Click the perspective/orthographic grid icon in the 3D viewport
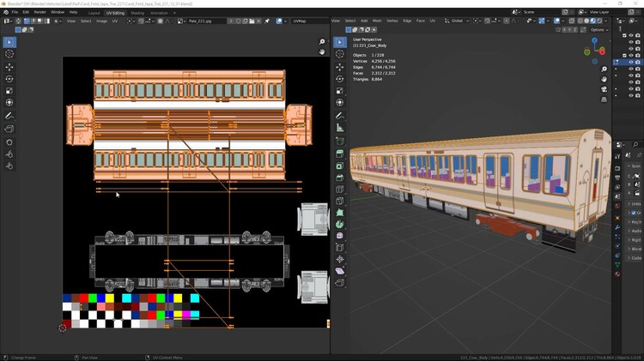Image resolution: width=644 pixels, height=361 pixels. tap(605, 99)
